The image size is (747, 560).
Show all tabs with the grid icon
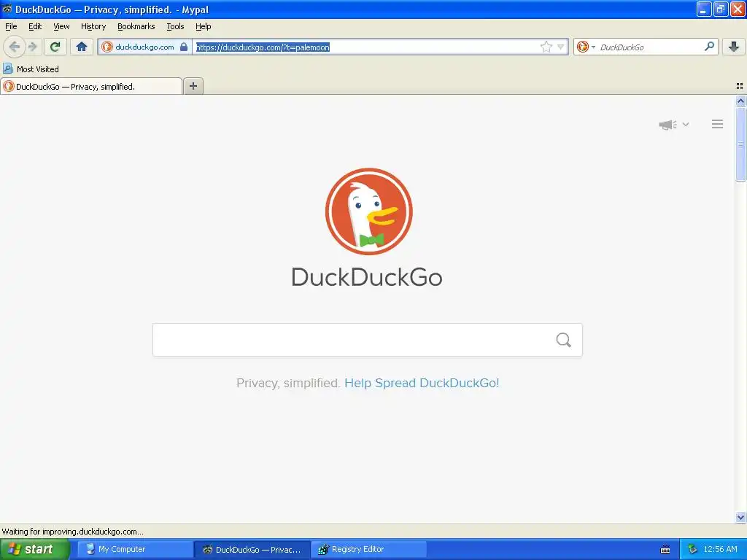[740, 86]
